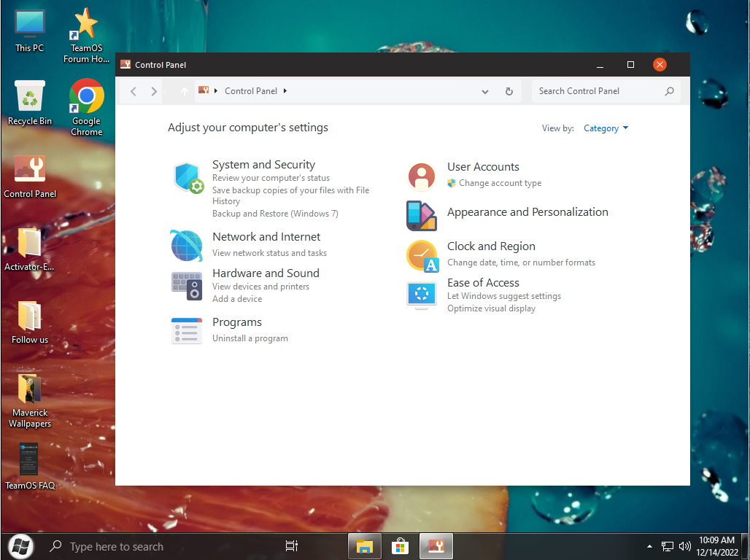This screenshot has width=750, height=560.
Task: Select the Activator-E... folder on desktop
Action: coord(29,249)
